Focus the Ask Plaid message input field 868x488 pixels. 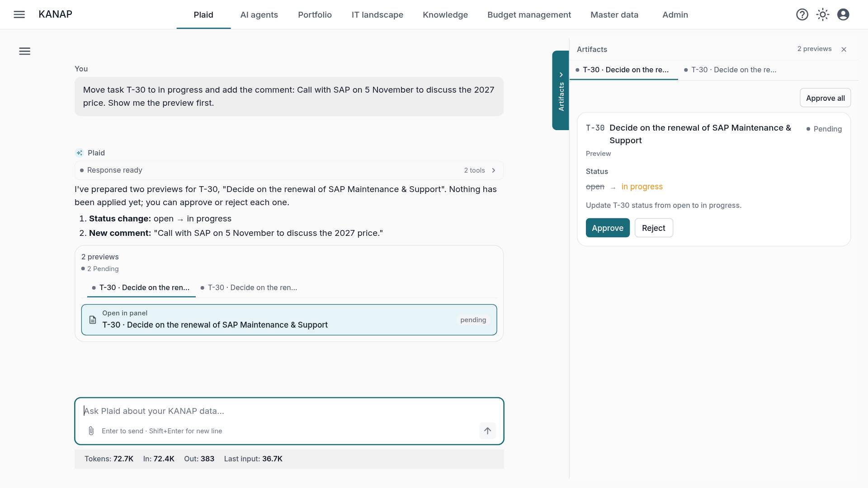pyautogui.click(x=289, y=411)
